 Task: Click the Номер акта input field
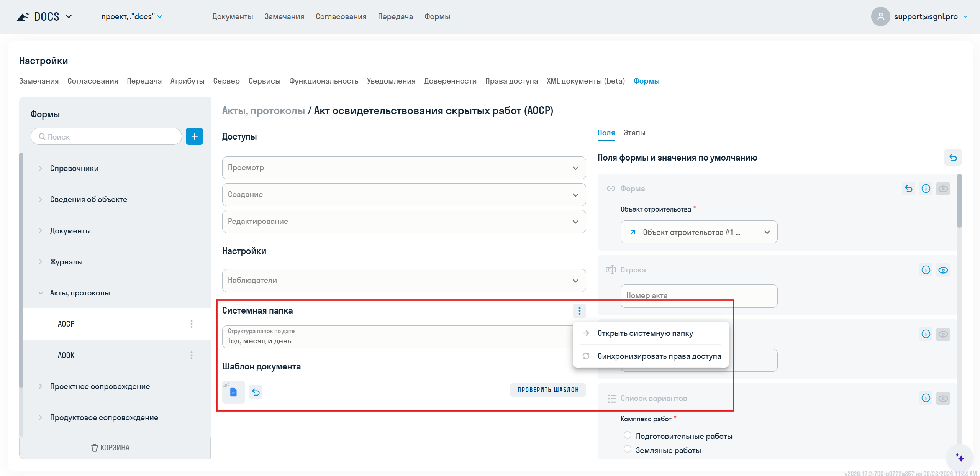tap(699, 295)
